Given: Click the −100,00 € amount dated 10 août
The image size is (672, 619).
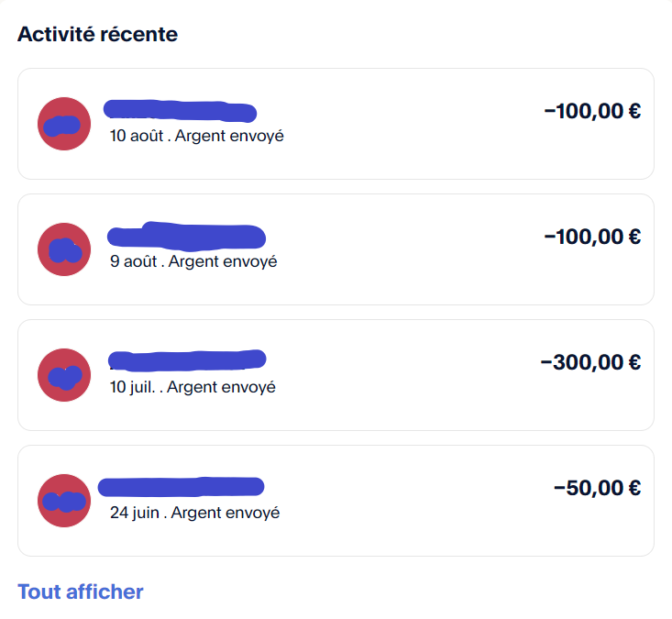Looking at the screenshot, I should (x=593, y=112).
